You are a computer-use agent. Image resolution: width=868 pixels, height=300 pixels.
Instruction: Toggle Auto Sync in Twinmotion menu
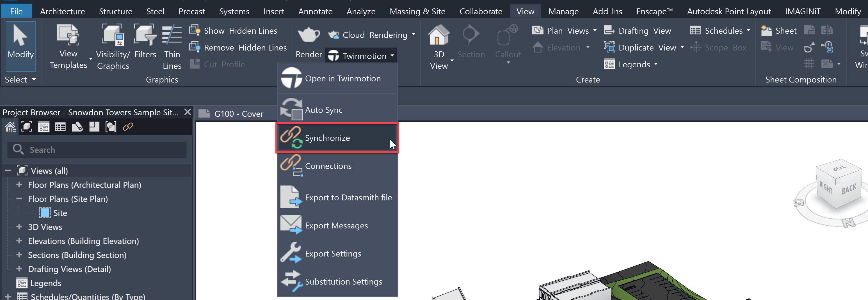tap(337, 110)
